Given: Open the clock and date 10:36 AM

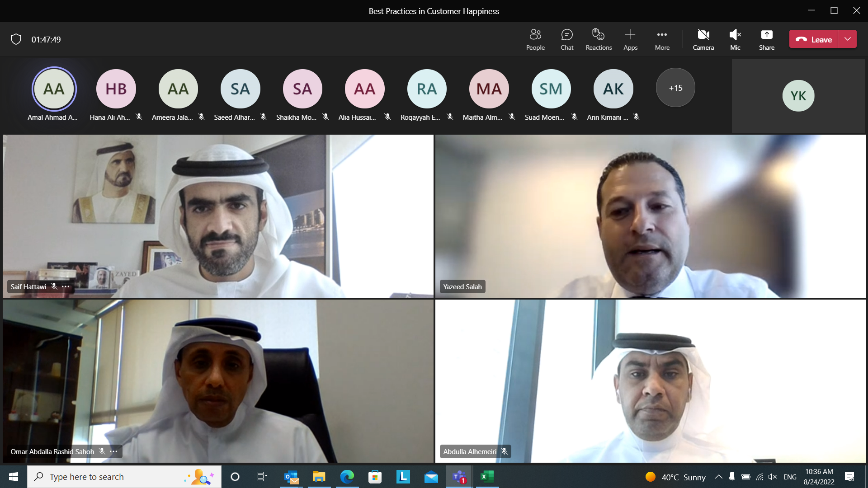Looking at the screenshot, I should (x=819, y=477).
